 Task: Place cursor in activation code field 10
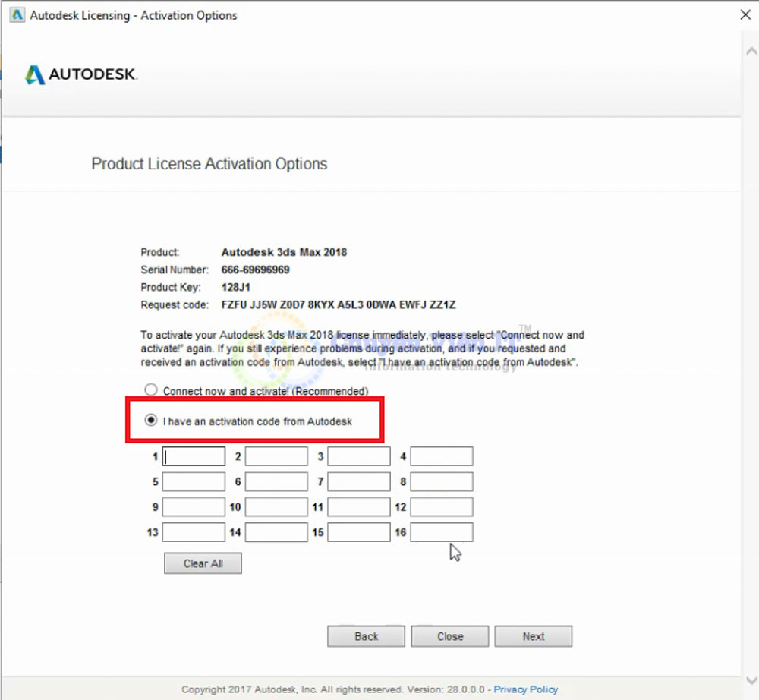pyautogui.click(x=276, y=507)
